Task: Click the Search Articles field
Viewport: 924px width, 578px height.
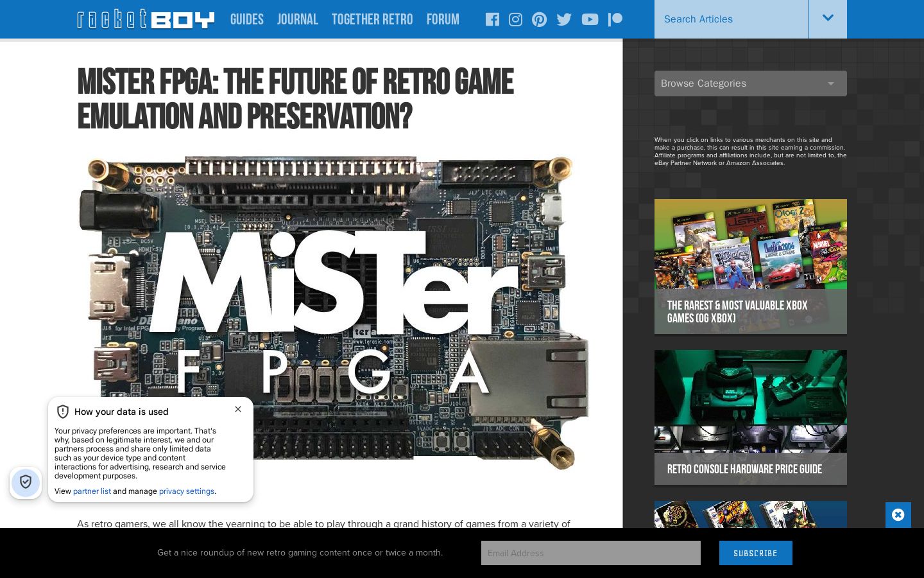Action: pyautogui.click(x=732, y=19)
